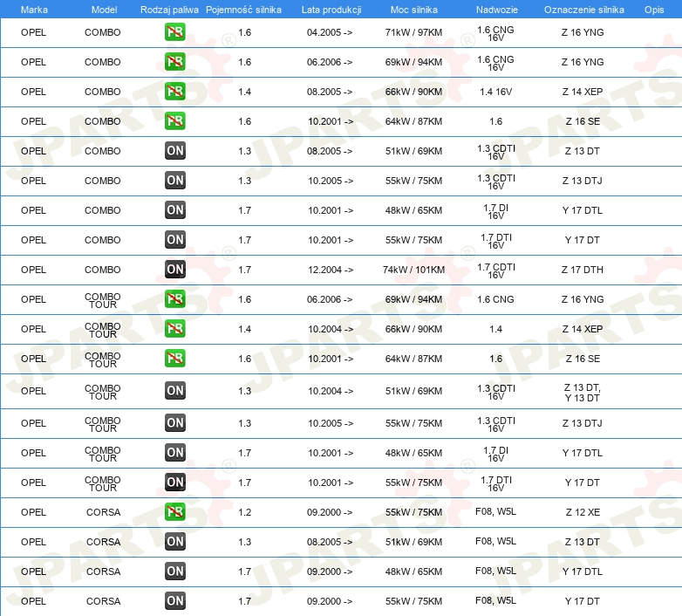
Task: Select petrol icon of COMBO 1.4 16V row
Action: [x=174, y=92]
